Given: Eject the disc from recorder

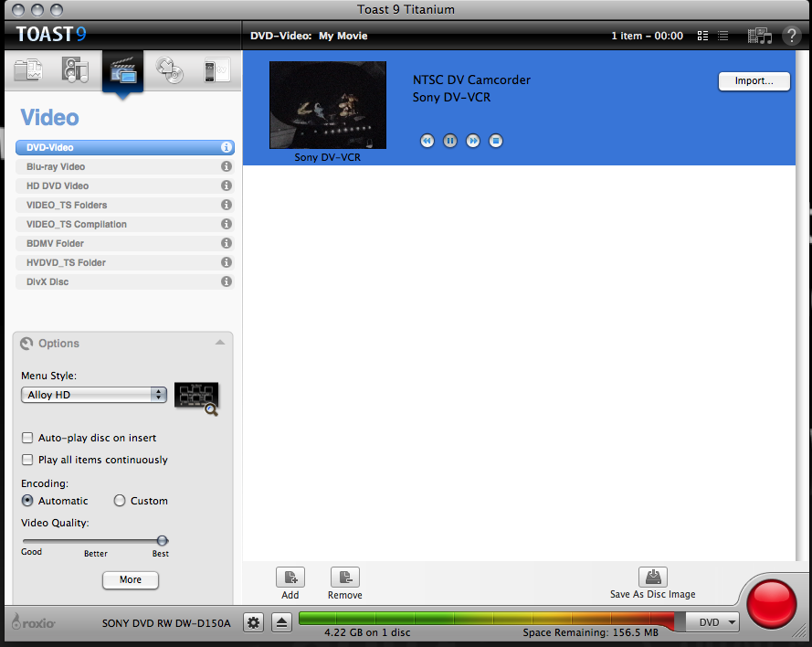Looking at the screenshot, I should (281, 622).
